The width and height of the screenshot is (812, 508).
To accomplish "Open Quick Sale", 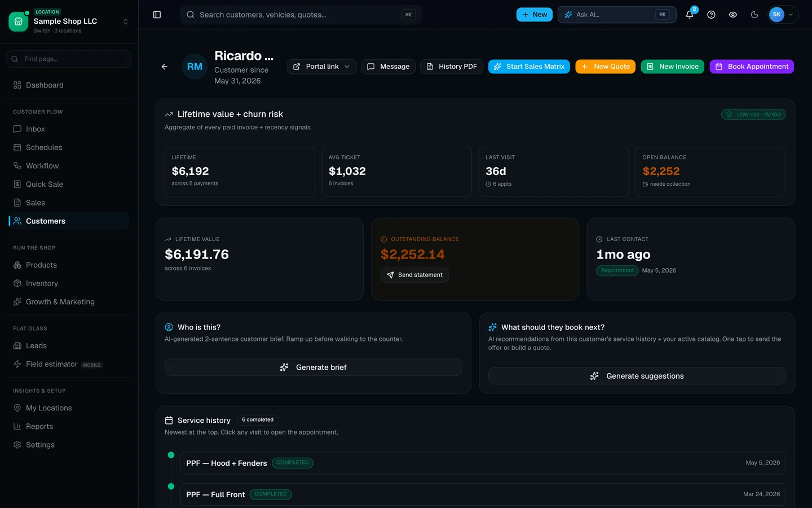I will (69, 184).
